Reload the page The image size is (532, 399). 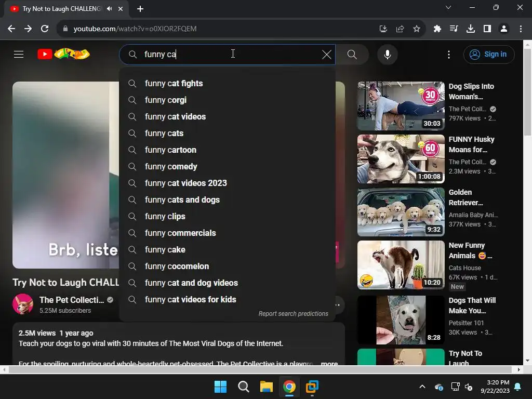point(45,29)
